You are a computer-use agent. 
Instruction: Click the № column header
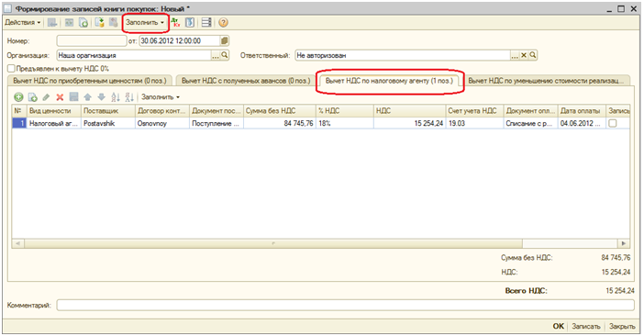click(x=19, y=111)
